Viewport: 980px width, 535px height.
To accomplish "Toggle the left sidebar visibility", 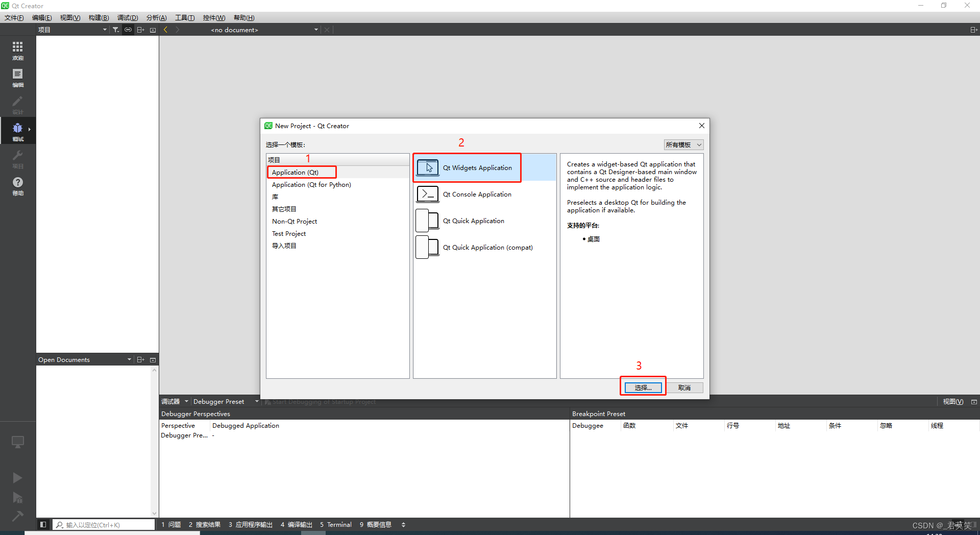I will [43, 524].
